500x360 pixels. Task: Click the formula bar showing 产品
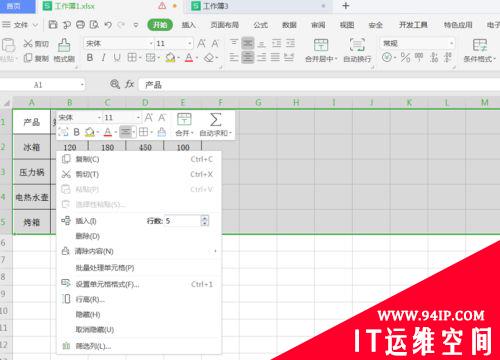pyautogui.click(x=319, y=85)
